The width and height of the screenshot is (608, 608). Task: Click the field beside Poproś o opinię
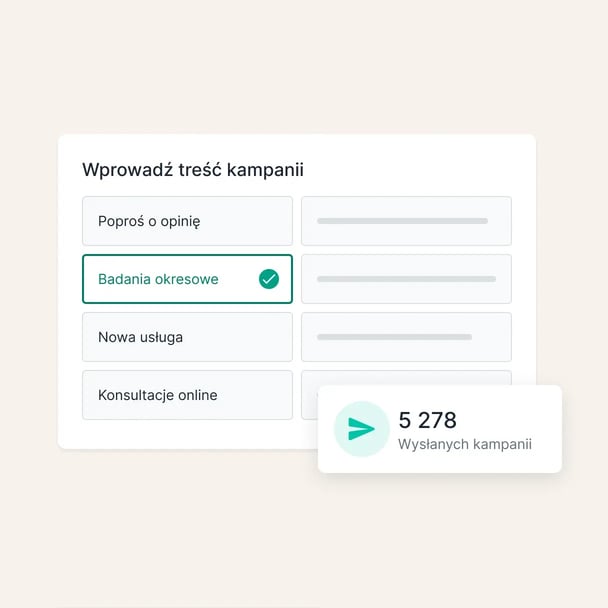coord(406,221)
